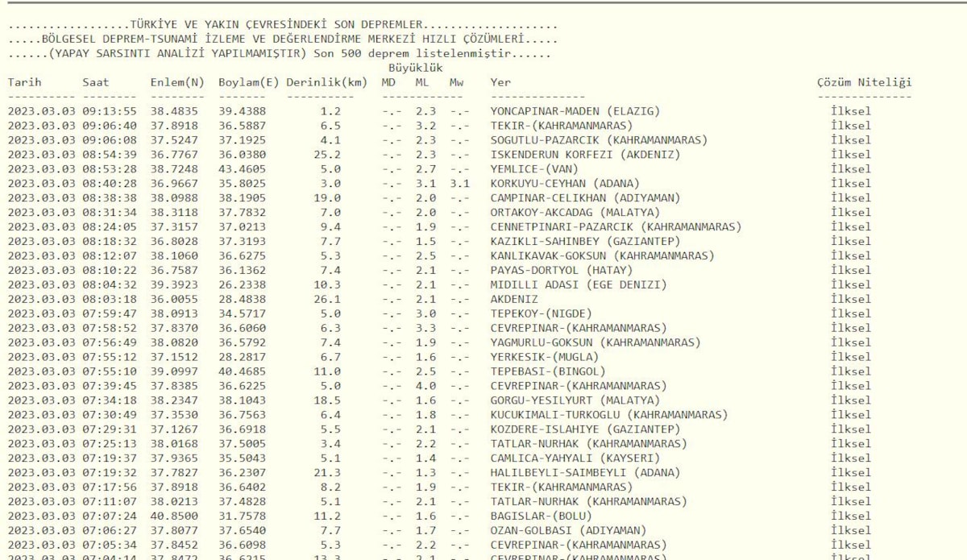Select the YERKESIK-(MUGLA) location text

coord(544,357)
